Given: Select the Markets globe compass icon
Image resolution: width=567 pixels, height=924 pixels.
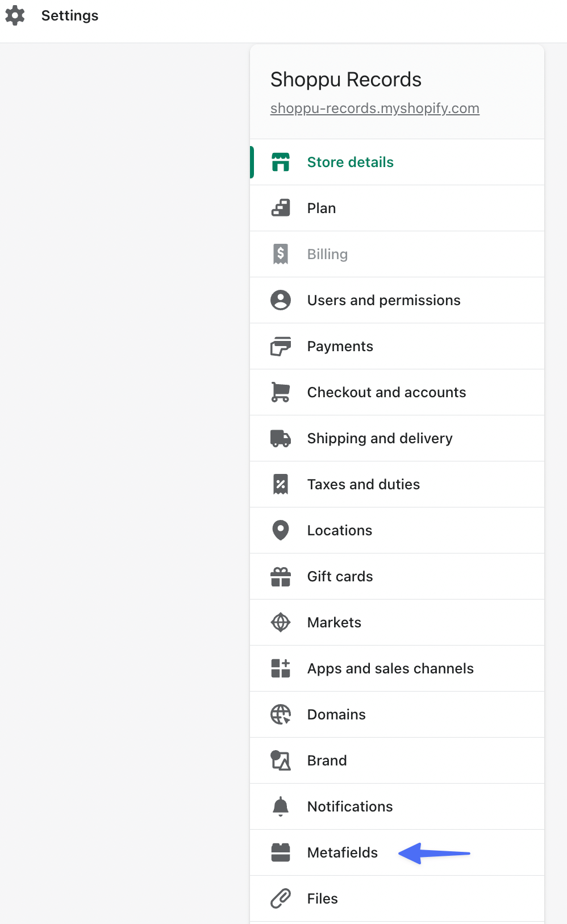Looking at the screenshot, I should tap(281, 622).
